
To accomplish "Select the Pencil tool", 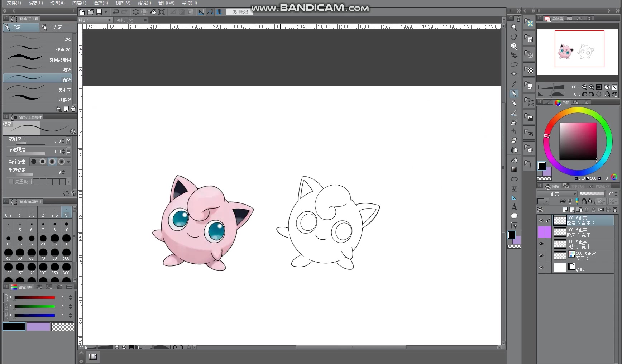I will point(514,103).
